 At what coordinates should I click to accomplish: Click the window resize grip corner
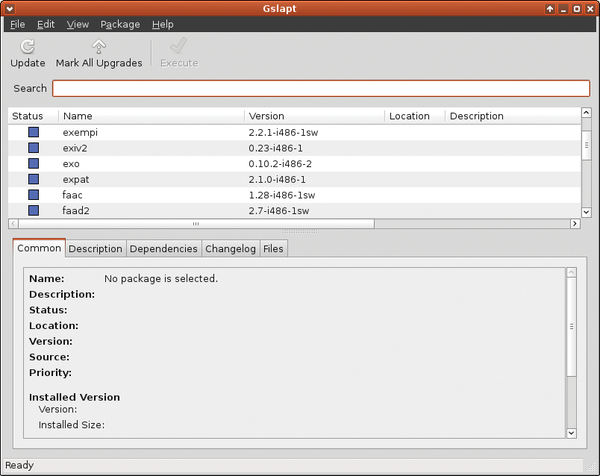[x=591, y=466]
